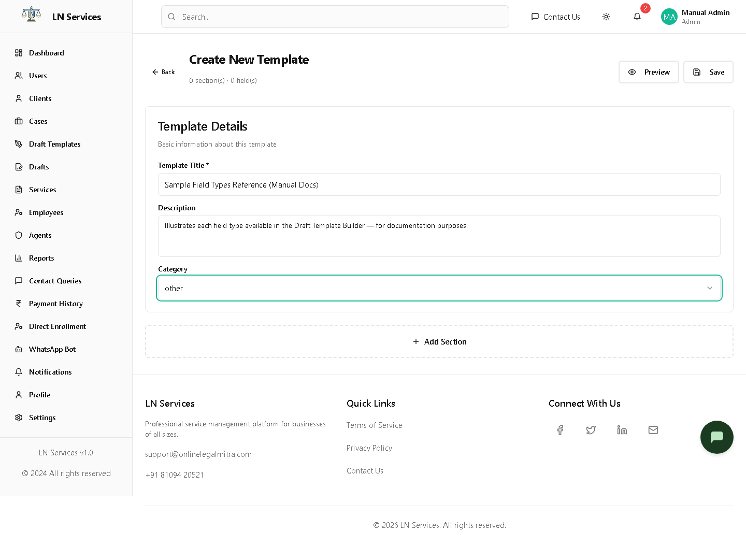Click the search magnifier icon
Screen dimensions: 746x560
(171, 17)
